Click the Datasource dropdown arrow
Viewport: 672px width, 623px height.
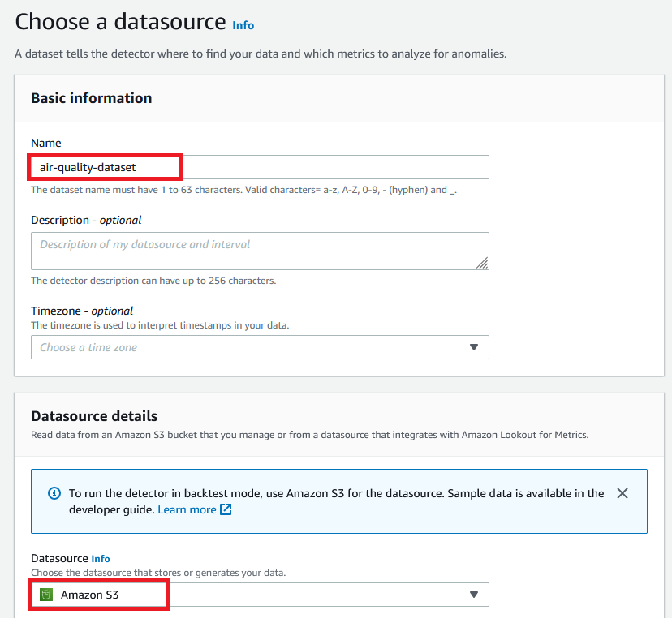474,595
